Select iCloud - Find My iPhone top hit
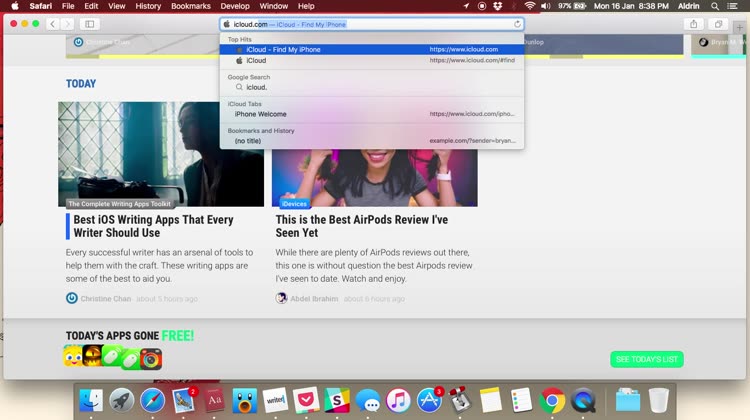This screenshot has width=750, height=420. click(372, 49)
